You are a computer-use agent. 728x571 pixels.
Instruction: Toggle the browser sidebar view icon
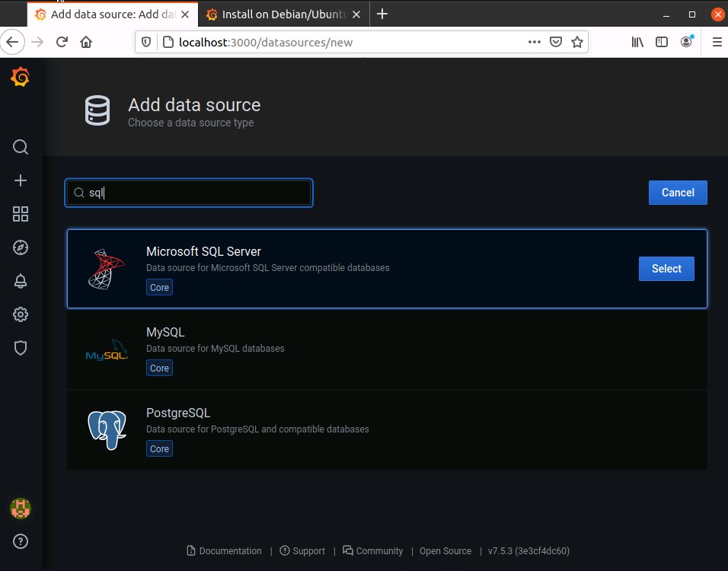(662, 42)
